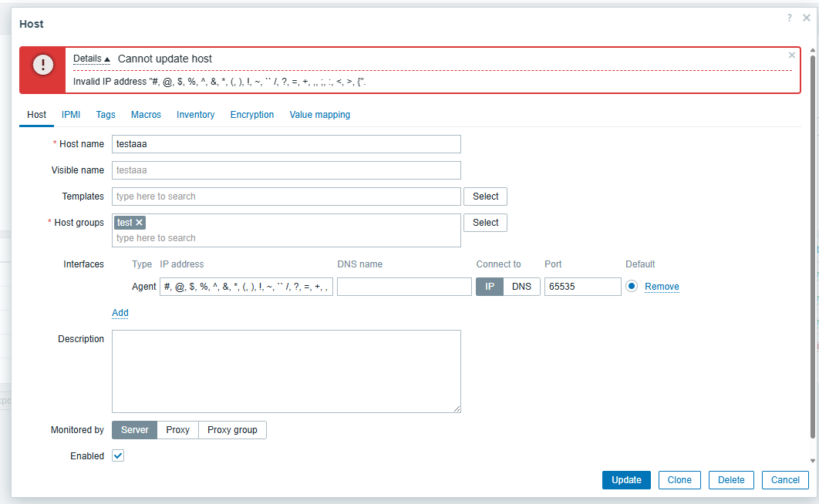Switch Connect to DNS
Image resolution: width=819 pixels, height=504 pixels.
click(x=521, y=287)
